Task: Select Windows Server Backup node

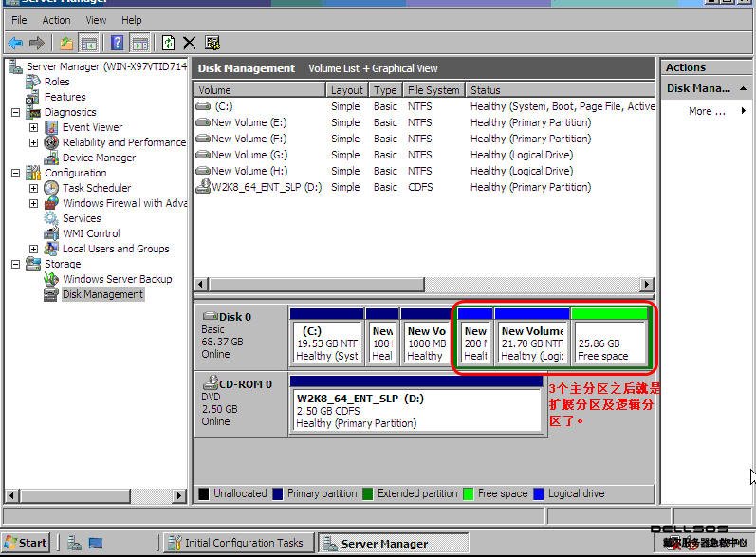Action: [117, 279]
